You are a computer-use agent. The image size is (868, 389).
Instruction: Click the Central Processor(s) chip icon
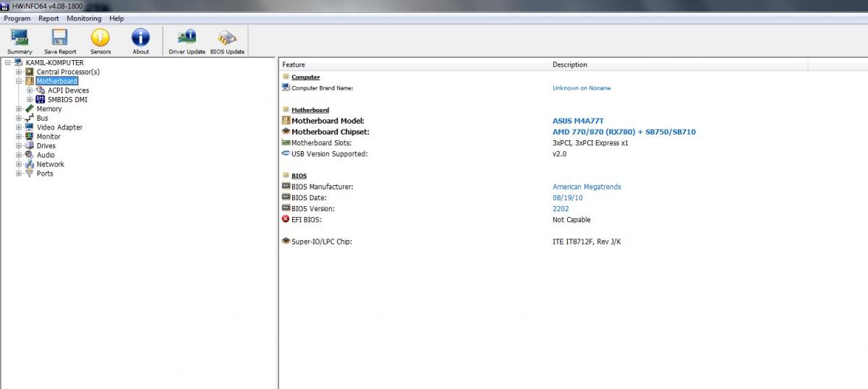30,72
